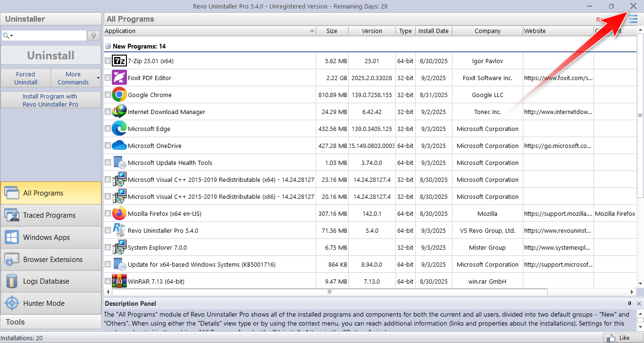Click the KB5001716 update row icon
Screen dimensions: 644x343
[119, 264]
